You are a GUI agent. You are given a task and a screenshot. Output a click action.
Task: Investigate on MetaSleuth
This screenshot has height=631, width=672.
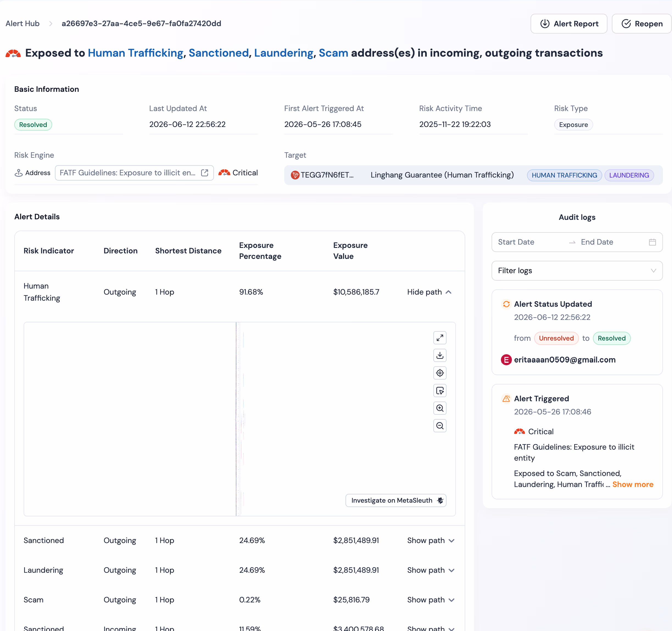(x=396, y=500)
